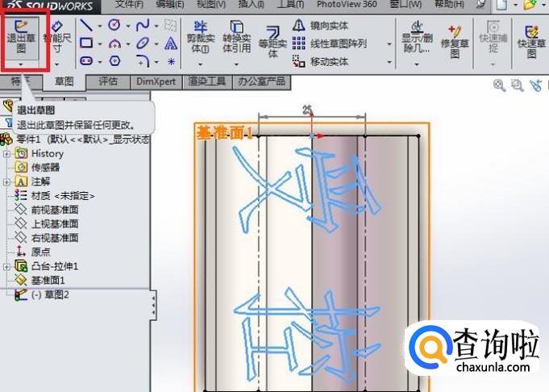Click 移动实体 Move Entities
549x392 pixels.
(320, 61)
